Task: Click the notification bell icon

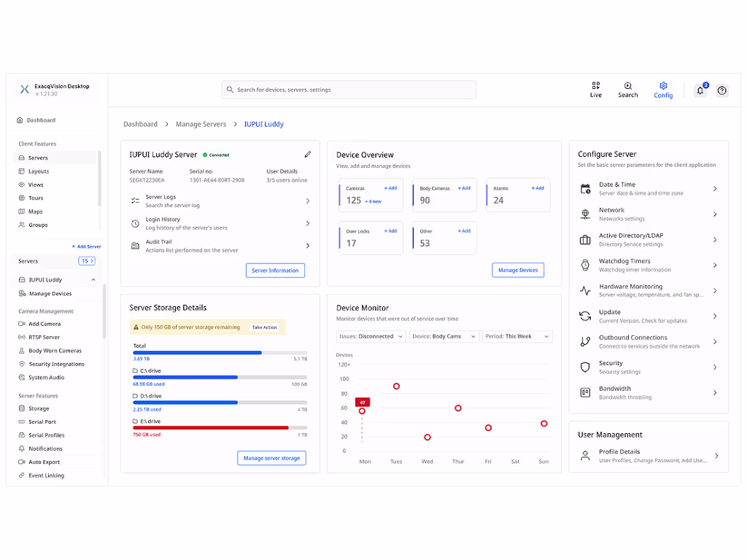Action: click(700, 90)
